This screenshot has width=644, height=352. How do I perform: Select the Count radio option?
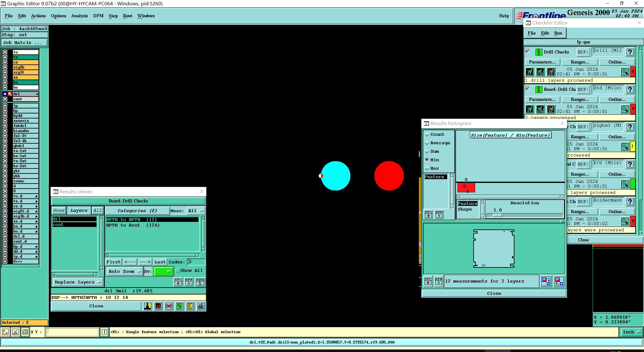click(x=427, y=135)
